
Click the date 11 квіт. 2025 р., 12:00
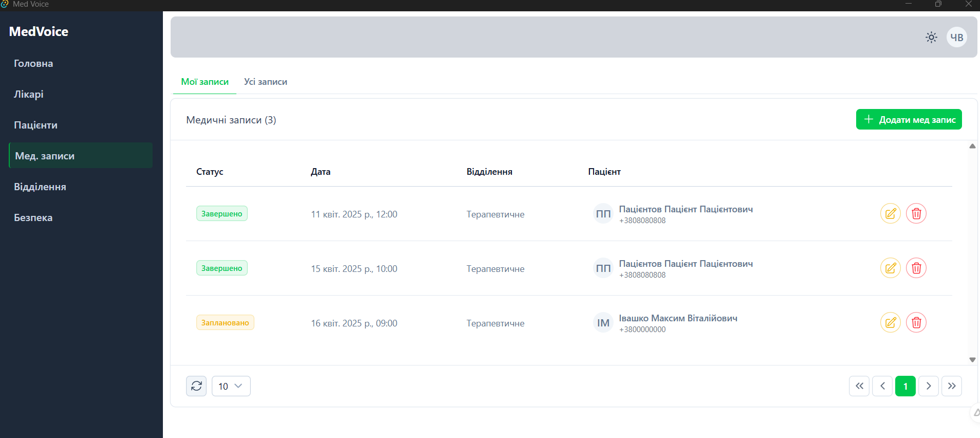coord(354,214)
